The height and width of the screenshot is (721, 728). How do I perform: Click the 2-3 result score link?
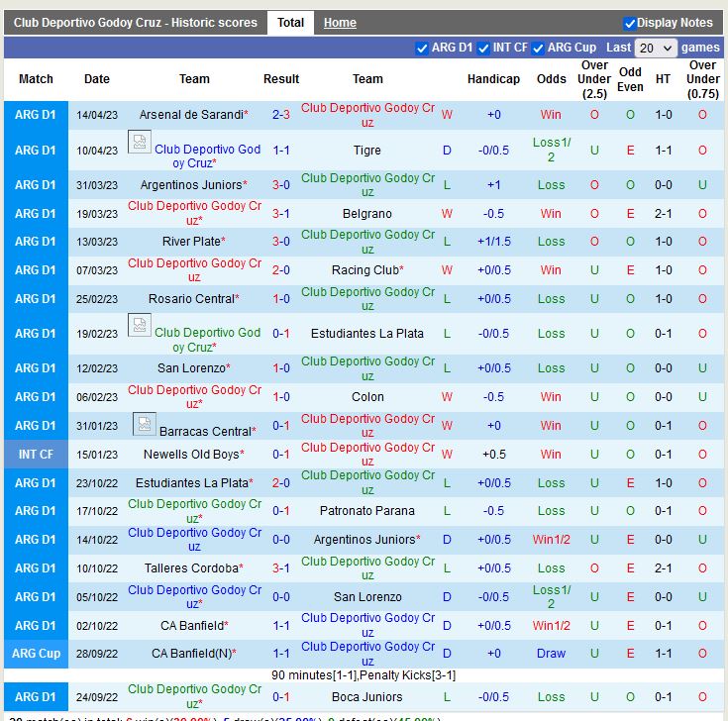281,115
